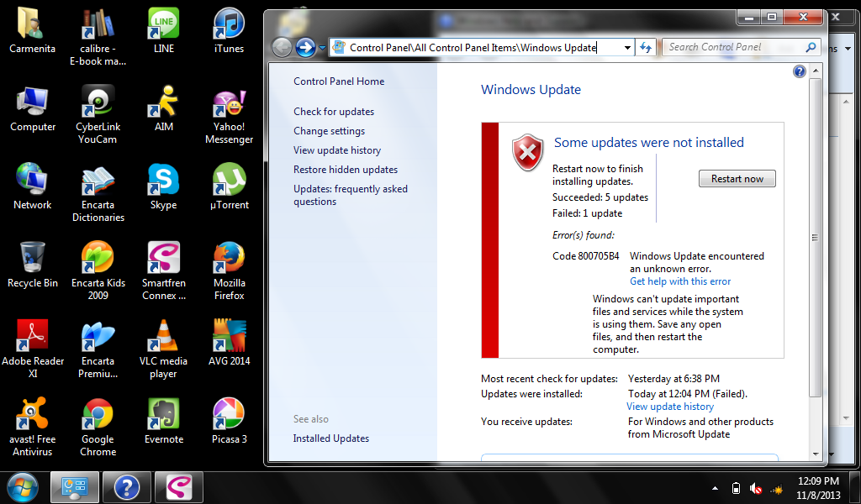Image resolution: width=861 pixels, height=504 pixels.
Task: Open View update history in sidebar
Action: pyautogui.click(x=337, y=150)
